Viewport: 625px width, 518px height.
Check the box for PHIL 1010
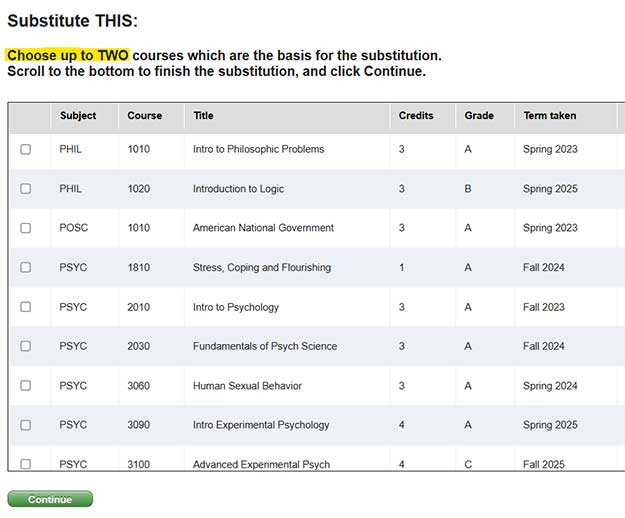point(26,149)
